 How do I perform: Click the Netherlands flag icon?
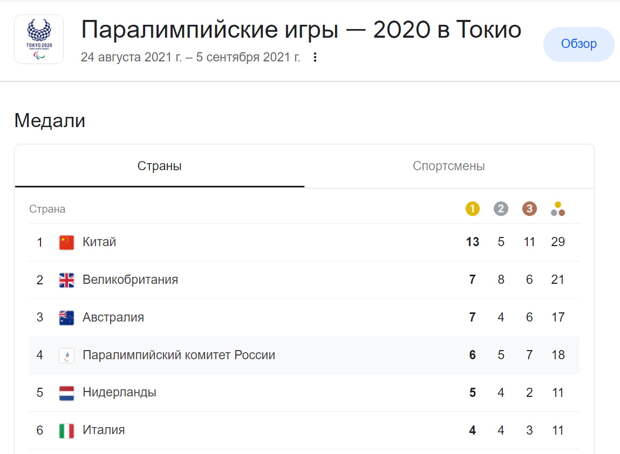66,393
